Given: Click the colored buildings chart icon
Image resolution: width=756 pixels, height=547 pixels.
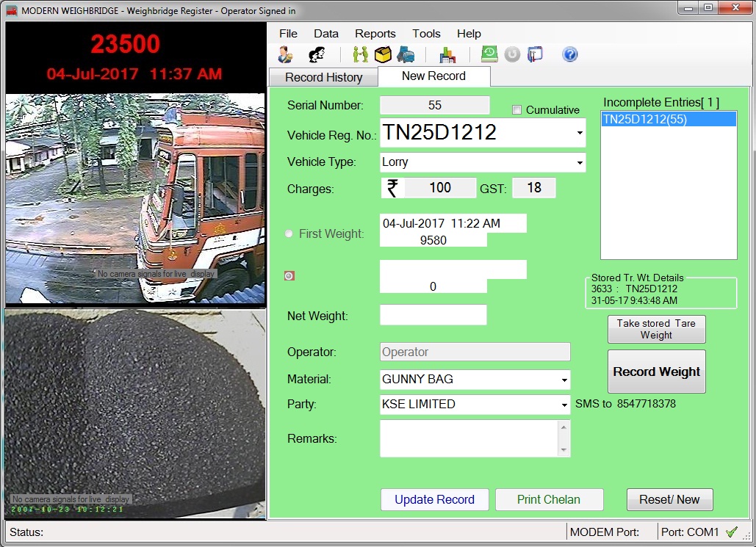Looking at the screenshot, I should (447, 55).
